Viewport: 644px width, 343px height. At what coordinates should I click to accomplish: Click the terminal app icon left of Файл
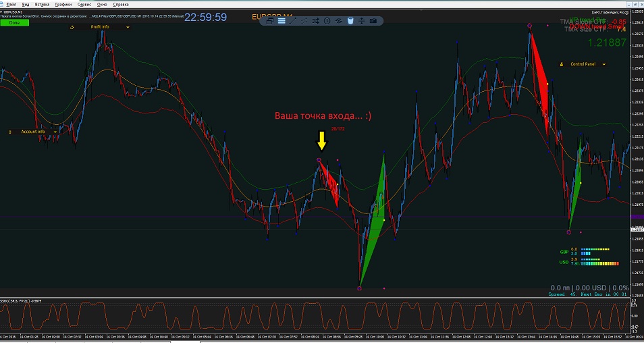pos(3,5)
